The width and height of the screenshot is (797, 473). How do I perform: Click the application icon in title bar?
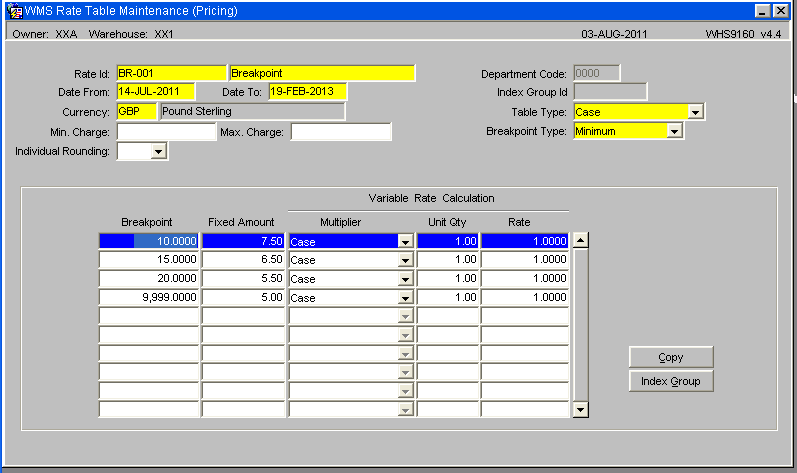(x=15, y=11)
